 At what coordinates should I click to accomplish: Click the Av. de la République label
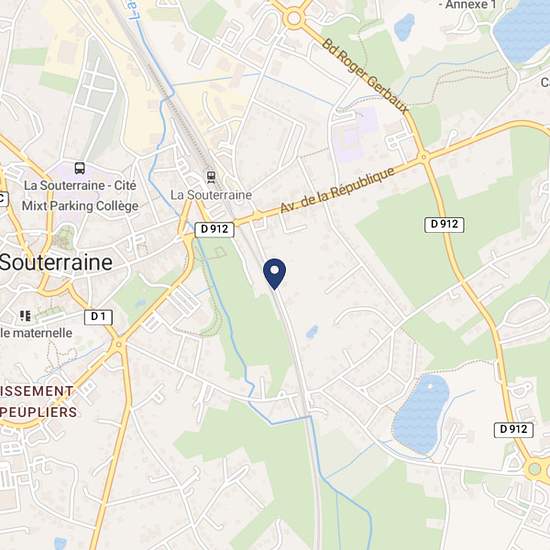(x=337, y=190)
